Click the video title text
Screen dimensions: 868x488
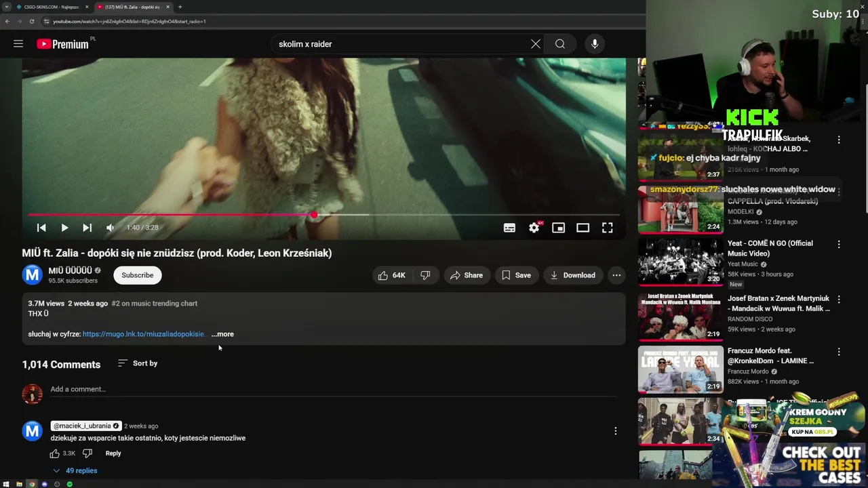coord(177,253)
